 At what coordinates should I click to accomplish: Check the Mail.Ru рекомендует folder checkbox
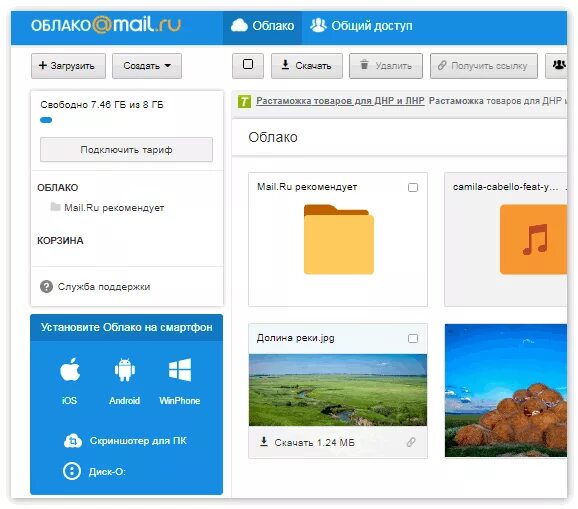(x=413, y=188)
